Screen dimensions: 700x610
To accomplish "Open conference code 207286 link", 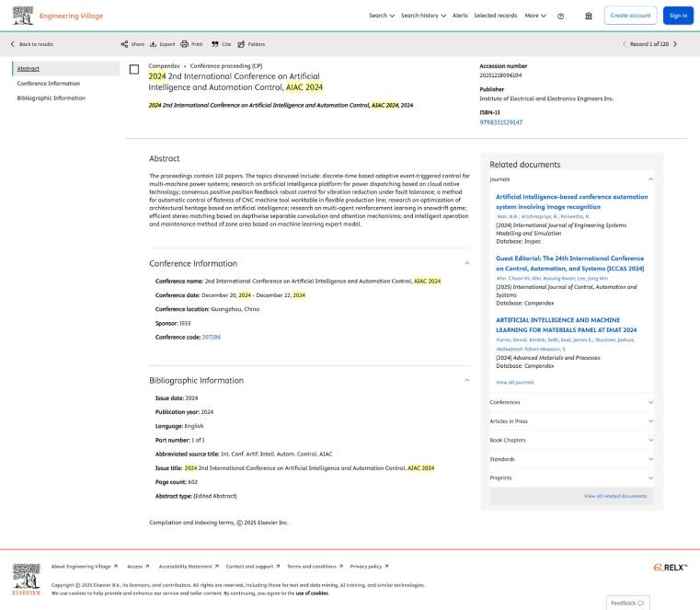I will [x=211, y=337].
